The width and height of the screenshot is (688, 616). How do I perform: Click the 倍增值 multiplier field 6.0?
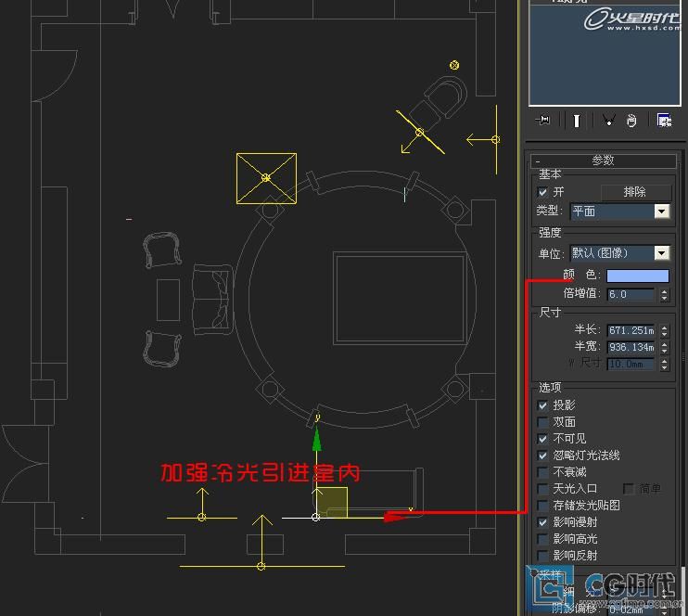coord(631,294)
